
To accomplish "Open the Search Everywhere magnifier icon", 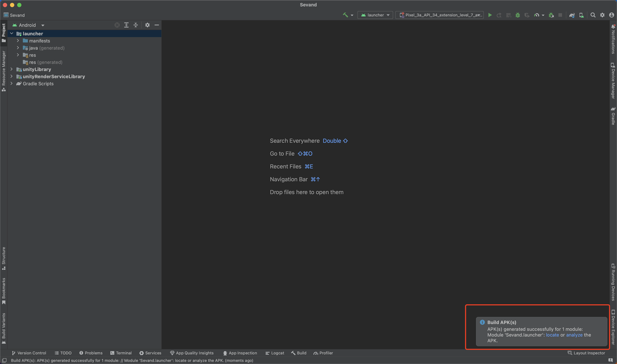I will 593,15.
